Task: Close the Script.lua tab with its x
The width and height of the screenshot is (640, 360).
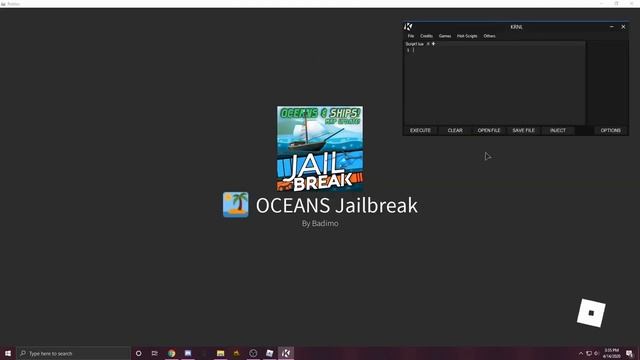Action: tap(428, 44)
